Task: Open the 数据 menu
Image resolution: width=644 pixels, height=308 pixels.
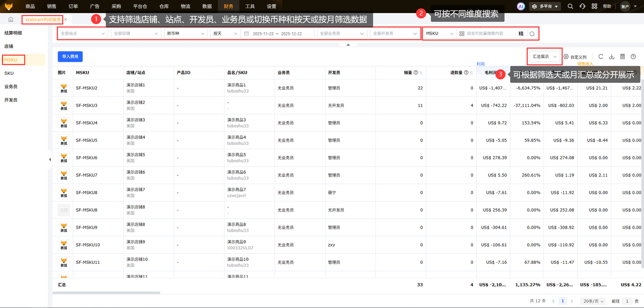Action: [x=207, y=7]
